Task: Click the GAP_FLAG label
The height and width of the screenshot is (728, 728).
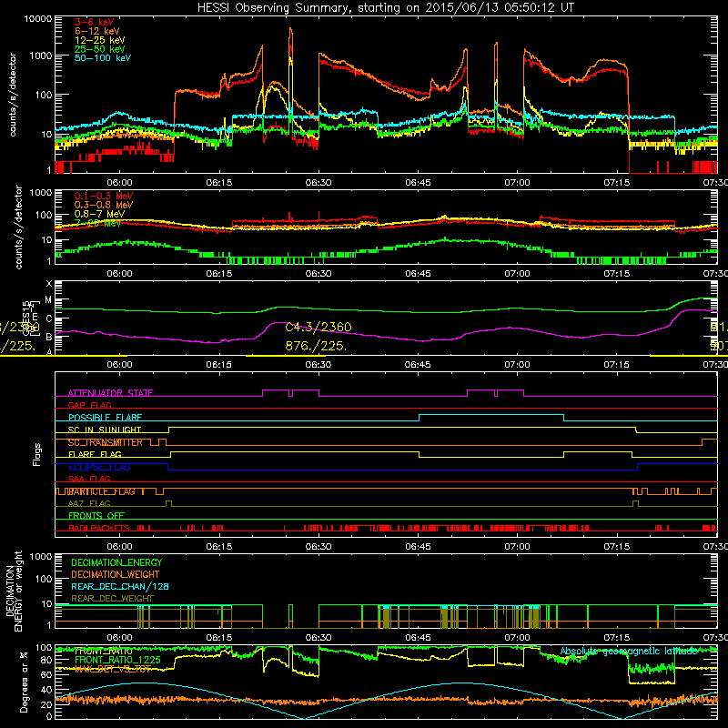Action: tap(89, 405)
